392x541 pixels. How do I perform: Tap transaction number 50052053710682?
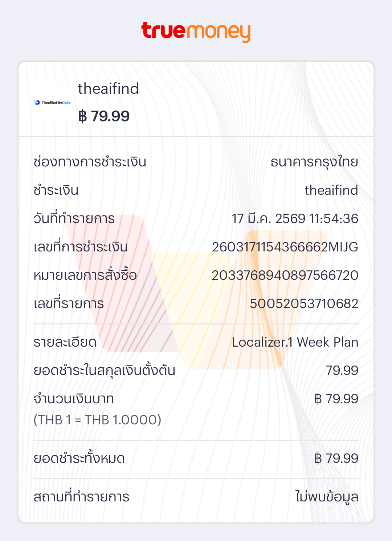(x=304, y=304)
